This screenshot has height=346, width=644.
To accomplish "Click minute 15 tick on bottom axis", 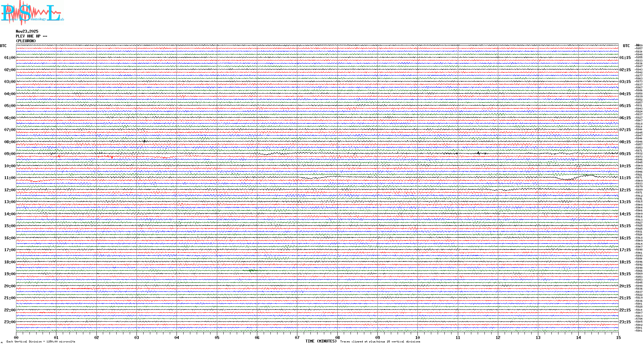I will tap(618, 337).
